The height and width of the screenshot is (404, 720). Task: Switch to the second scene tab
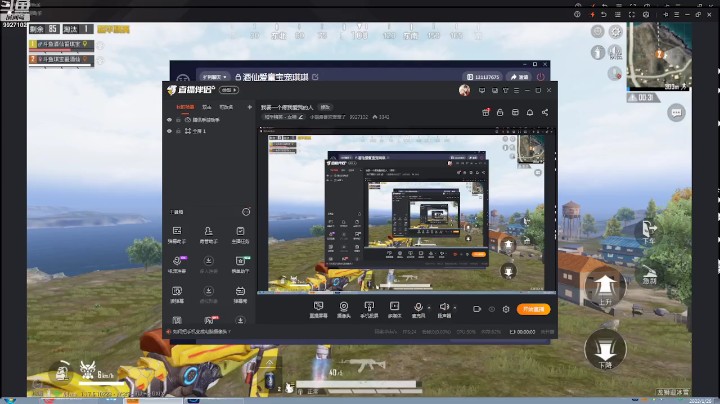207,107
